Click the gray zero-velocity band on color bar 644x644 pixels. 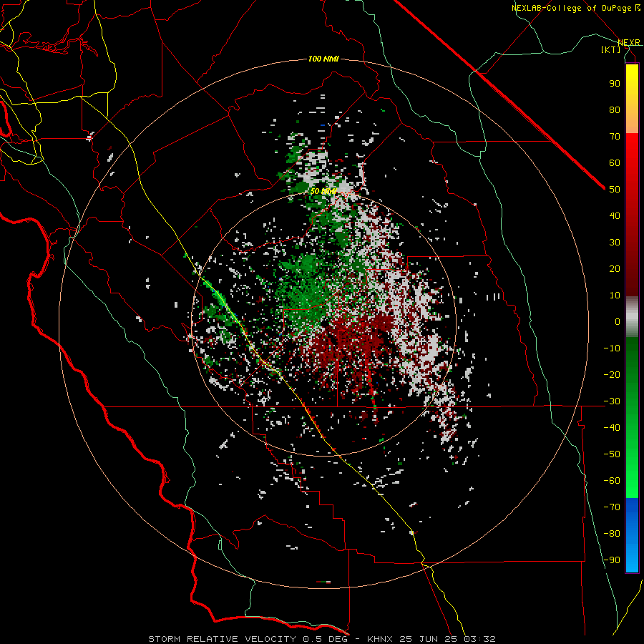632,317
